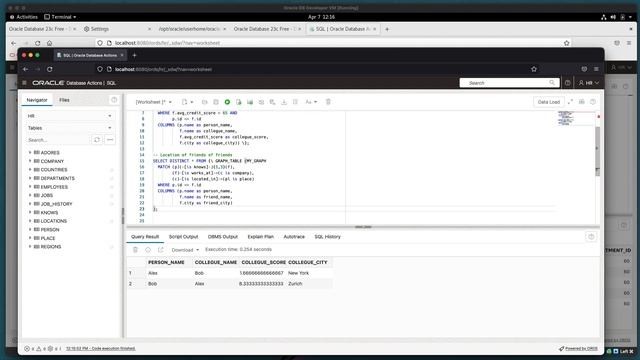Expand worksheet to full screen icon
Viewport: 640px width, 360px height.
[x=570, y=102]
